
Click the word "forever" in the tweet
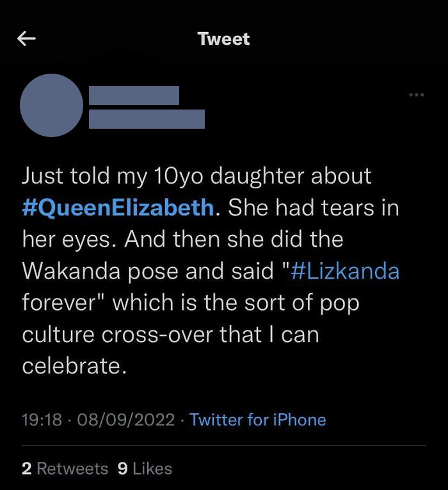coord(61,302)
